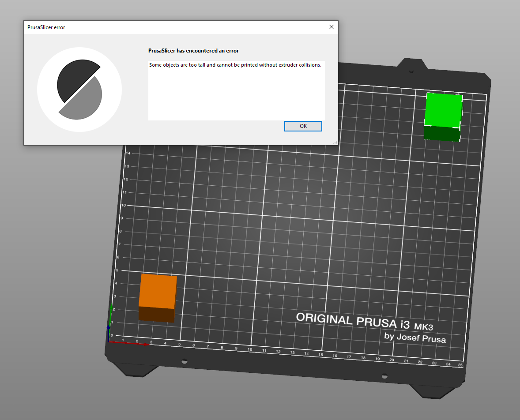Click the extruder collisions error message text
Screen dimensions: 520x420
pos(235,65)
